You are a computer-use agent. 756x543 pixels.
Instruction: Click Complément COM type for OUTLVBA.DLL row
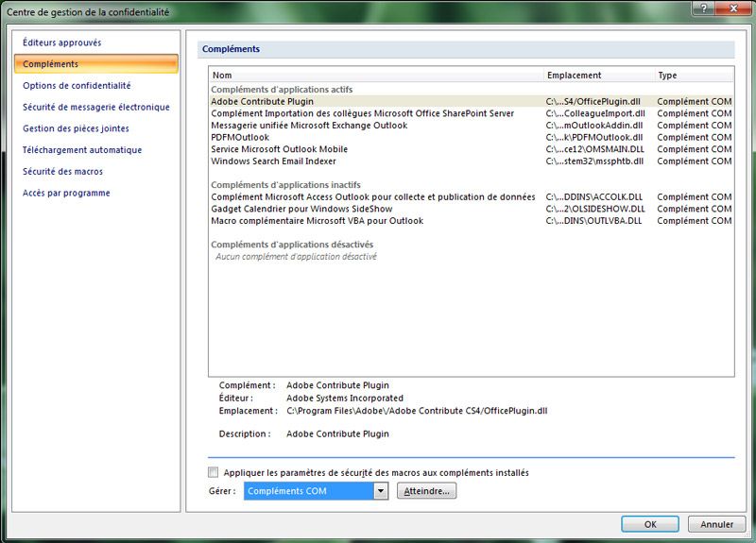tap(695, 221)
